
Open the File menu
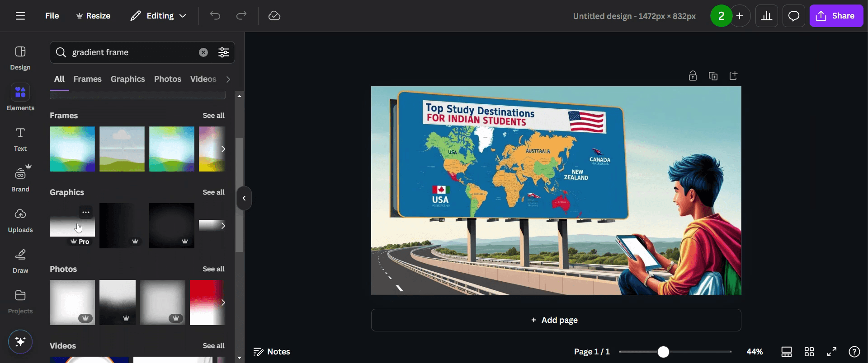click(x=52, y=16)
